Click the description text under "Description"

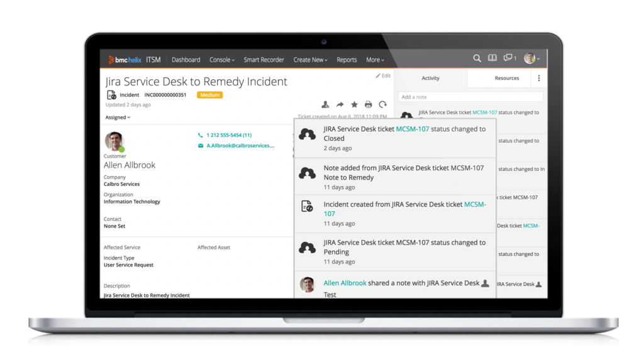click(x=147, y=295)
